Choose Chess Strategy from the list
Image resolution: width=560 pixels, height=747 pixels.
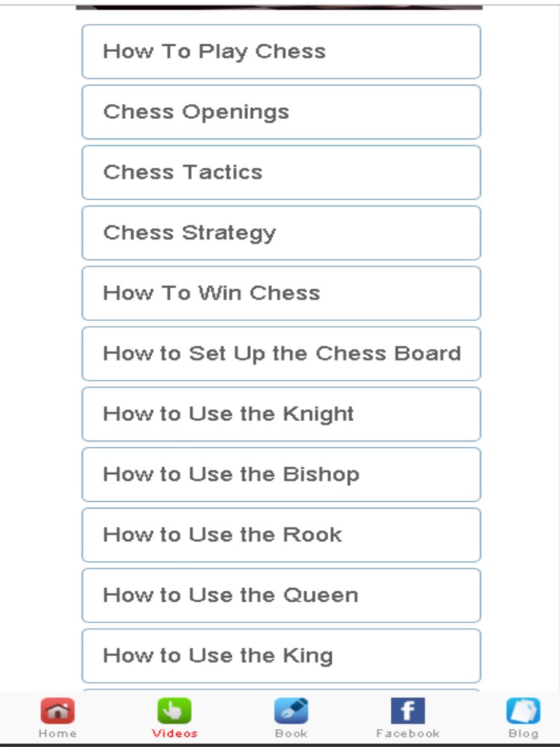(281, 233)
